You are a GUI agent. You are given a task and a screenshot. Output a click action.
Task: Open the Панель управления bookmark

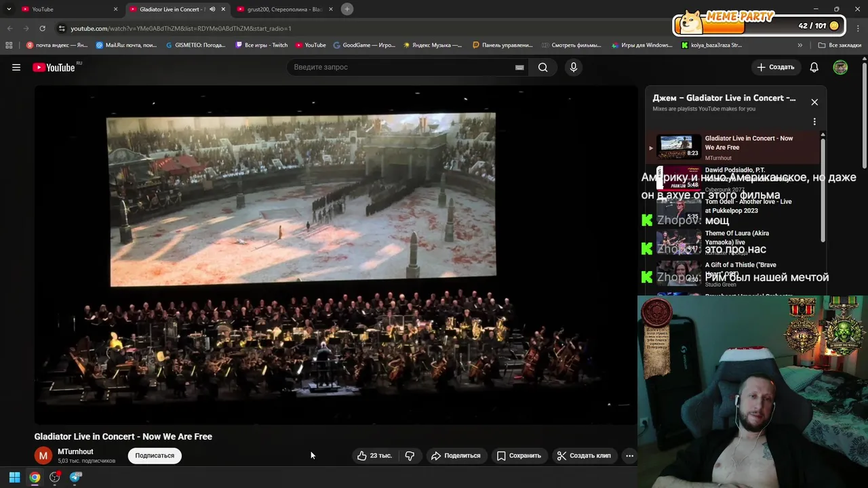click(x=502, y=45)
